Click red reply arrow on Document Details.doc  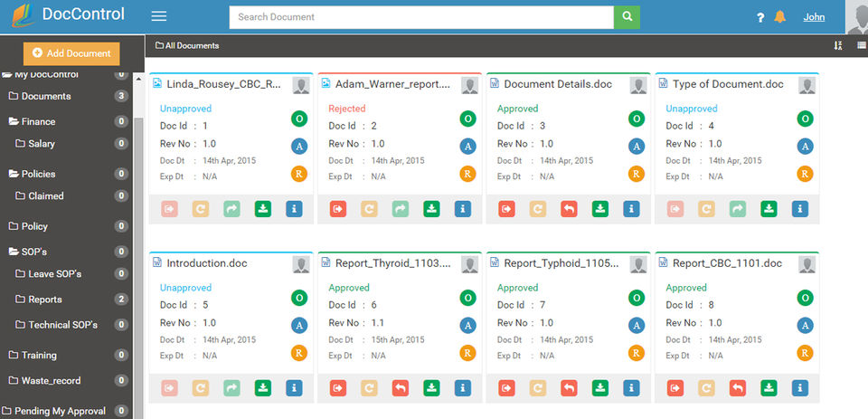coord(569,209)
